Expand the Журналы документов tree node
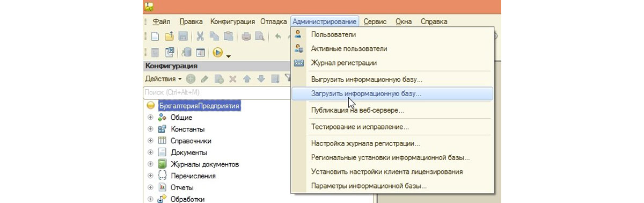This screenshot has height=203, width=644. (x=150, y=164)
